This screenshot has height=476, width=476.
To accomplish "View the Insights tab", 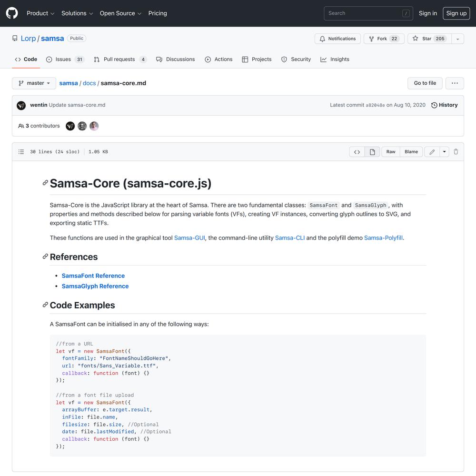I will [335, 59].
